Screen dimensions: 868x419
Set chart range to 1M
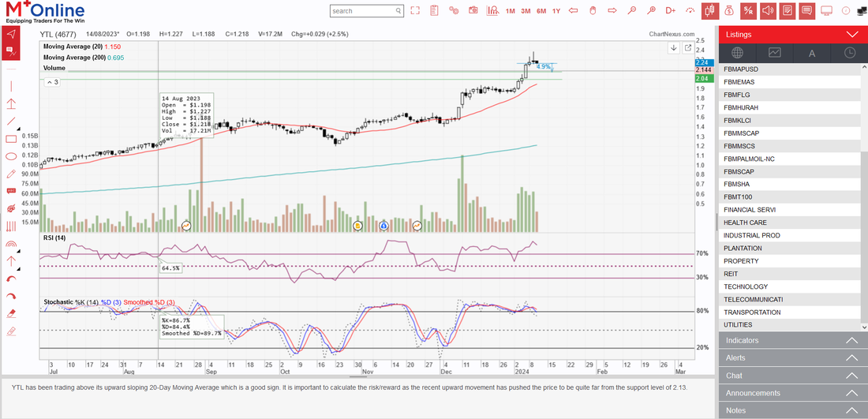[x=511, y=11]
